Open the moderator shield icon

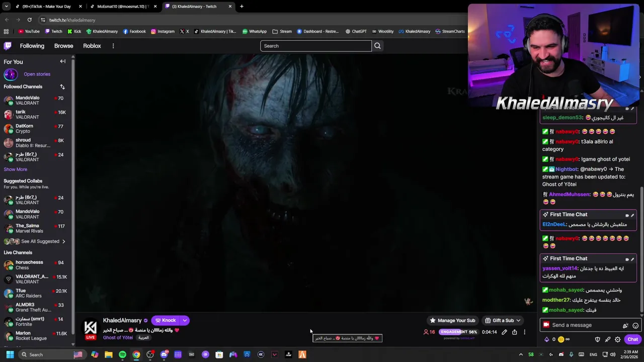coord(598,339)
